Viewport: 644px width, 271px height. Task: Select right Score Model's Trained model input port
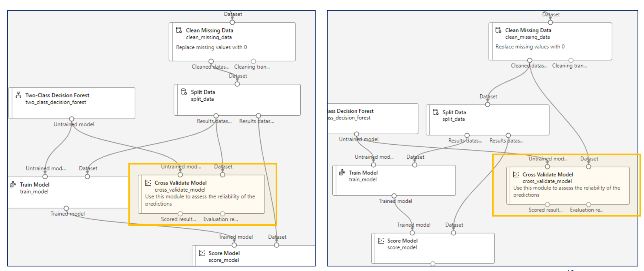point(412,233)
